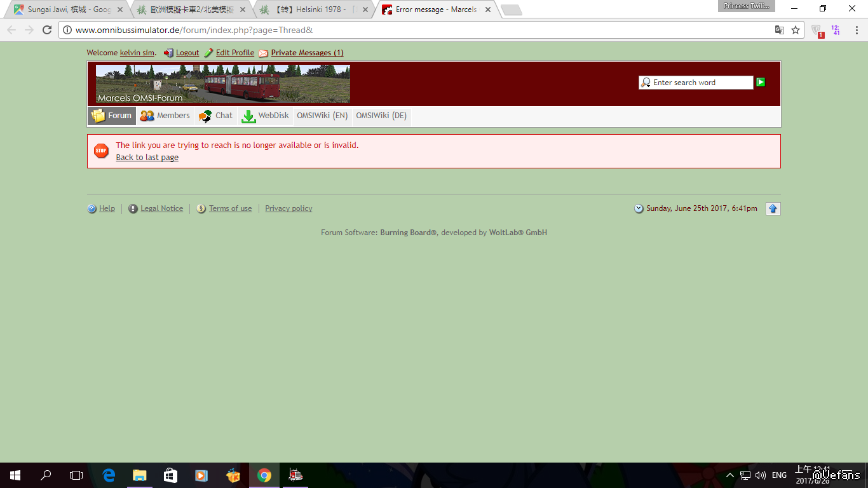
Task: Click the Legal Notice info icon
Action: tap(133, 208)
